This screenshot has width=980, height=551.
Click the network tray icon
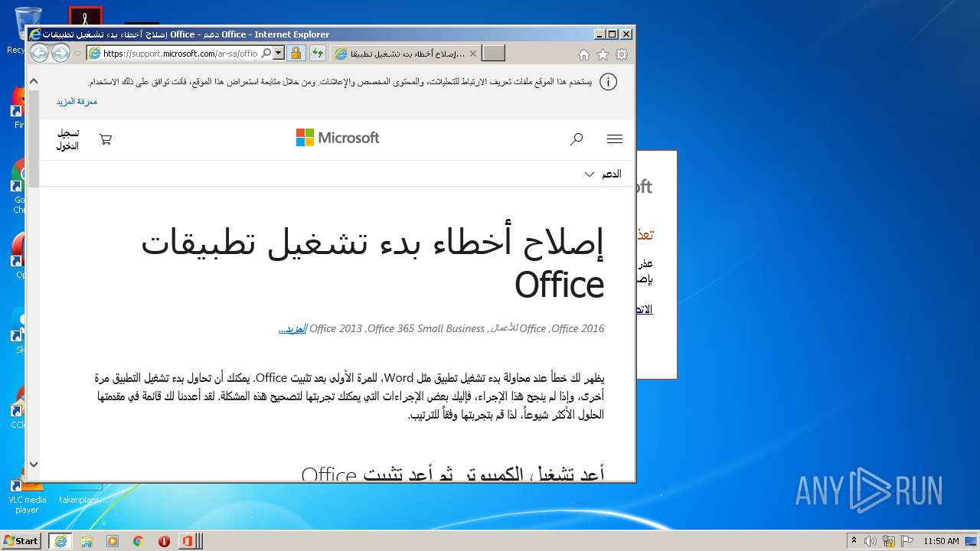889,541
